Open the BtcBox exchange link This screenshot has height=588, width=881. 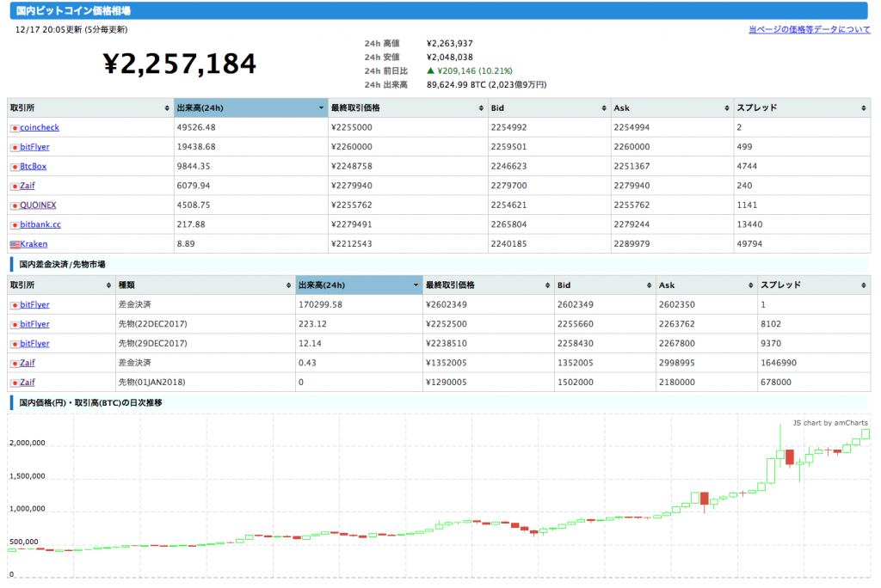click(x=34, y=166)
